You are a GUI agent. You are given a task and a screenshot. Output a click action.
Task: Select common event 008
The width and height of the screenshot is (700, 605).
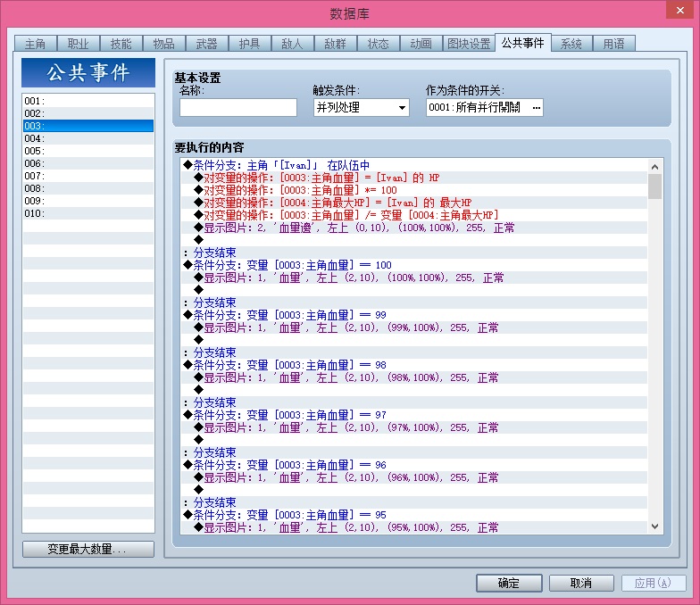pos(88,188)
